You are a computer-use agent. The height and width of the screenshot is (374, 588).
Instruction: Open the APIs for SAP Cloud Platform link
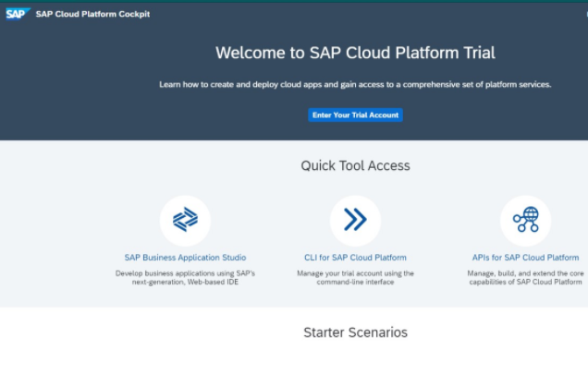[525, 258]
